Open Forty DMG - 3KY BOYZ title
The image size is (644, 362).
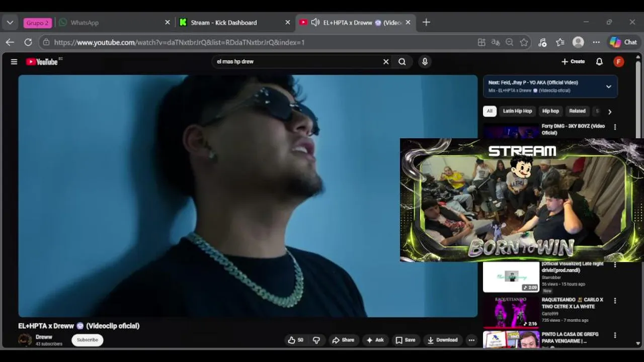pos(573,129)
